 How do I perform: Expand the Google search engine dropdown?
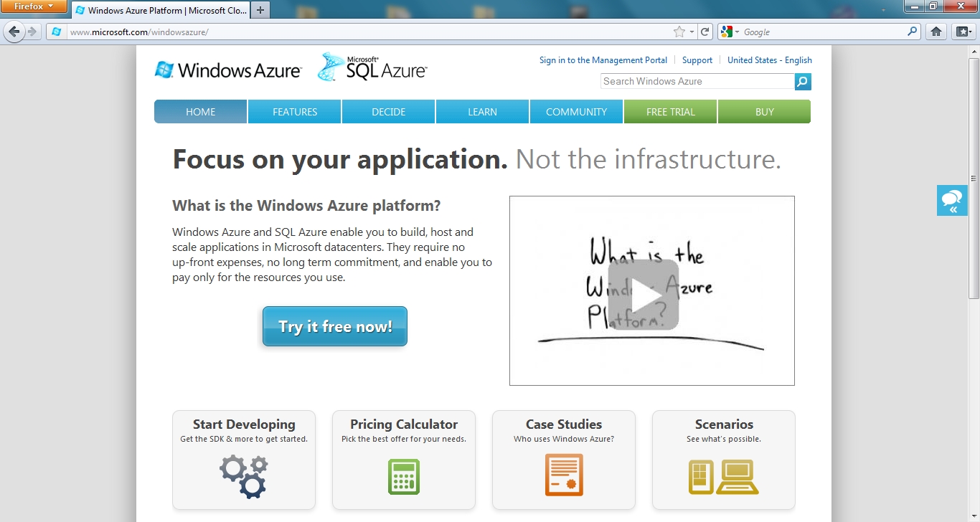point(730,32)
